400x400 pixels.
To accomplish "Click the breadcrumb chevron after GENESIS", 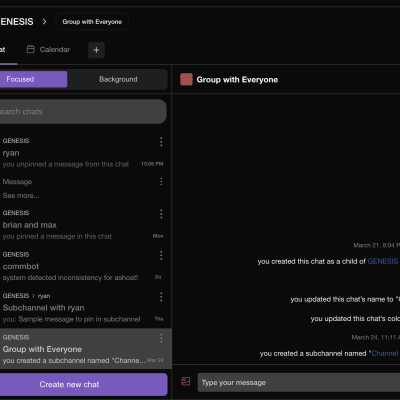I will coord(44,22).
